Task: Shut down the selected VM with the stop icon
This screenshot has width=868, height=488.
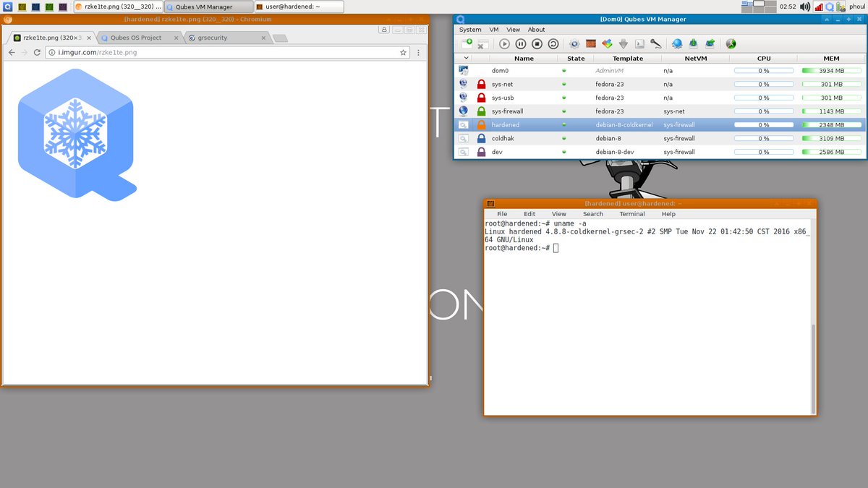Action: [537, 44]
